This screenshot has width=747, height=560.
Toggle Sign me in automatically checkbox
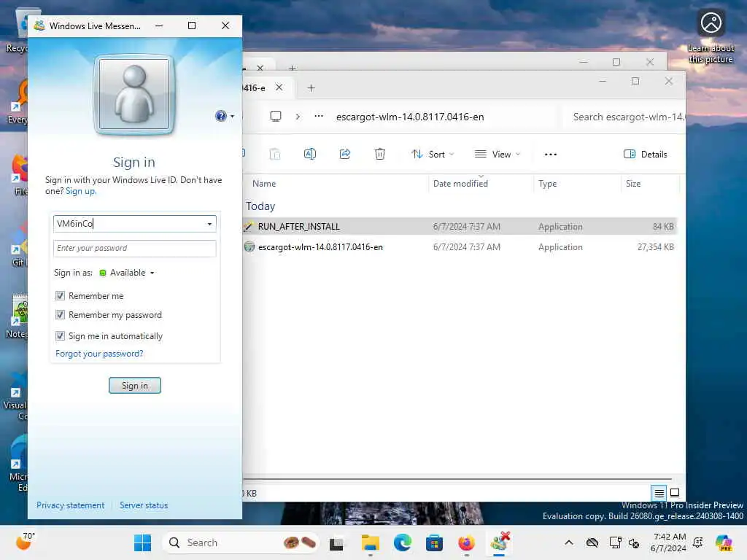point(60,335)
